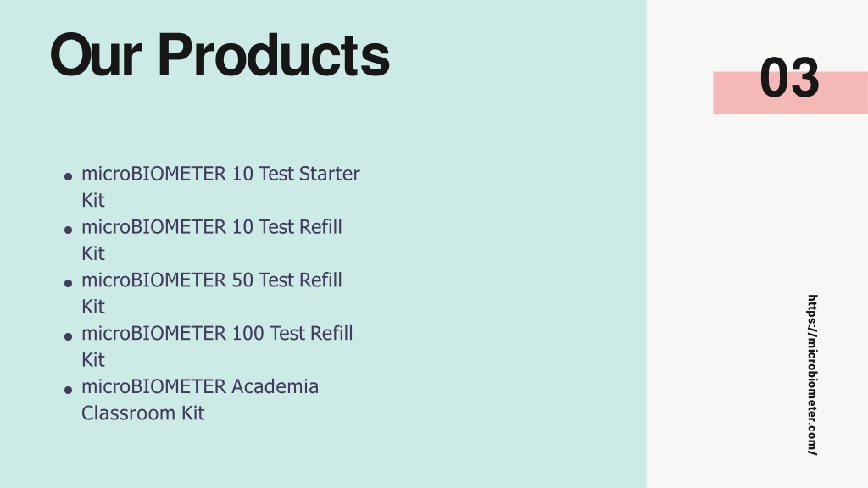This screenshot has width=868, height=488.
Task: Choose the microBIOMETER 100 Test Refill Kit entry
Action: point(217,346)
